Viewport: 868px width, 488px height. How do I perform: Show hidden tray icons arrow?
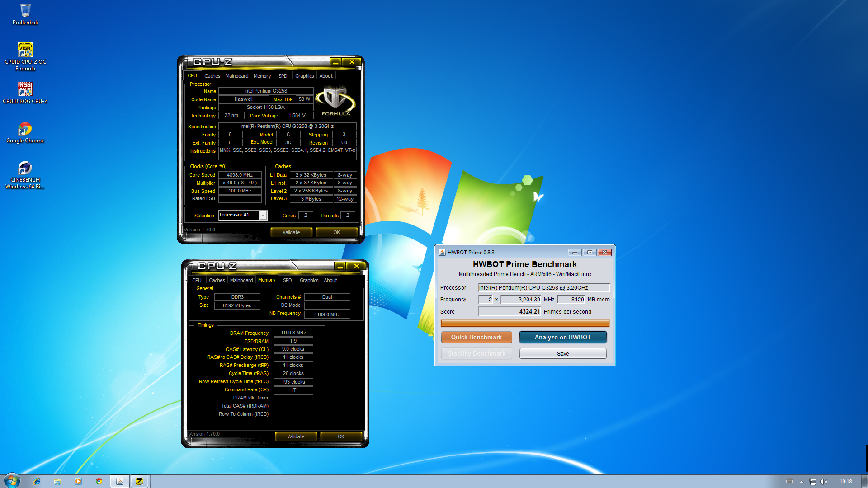tap(802, 482)
